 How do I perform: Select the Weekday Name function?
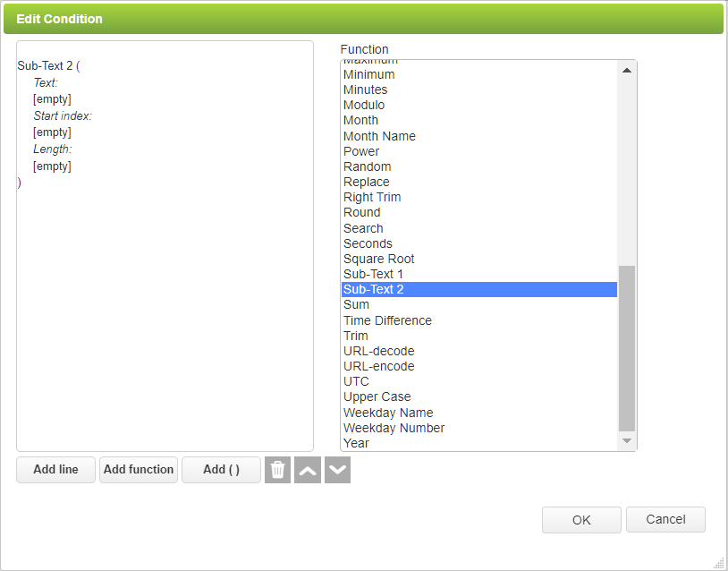479,413
